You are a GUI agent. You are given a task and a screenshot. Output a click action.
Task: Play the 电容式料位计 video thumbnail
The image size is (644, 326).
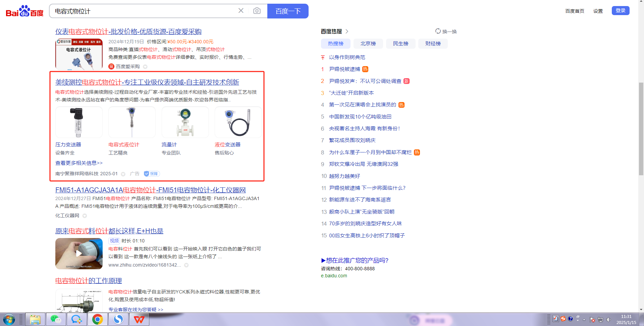click(79, 253)
